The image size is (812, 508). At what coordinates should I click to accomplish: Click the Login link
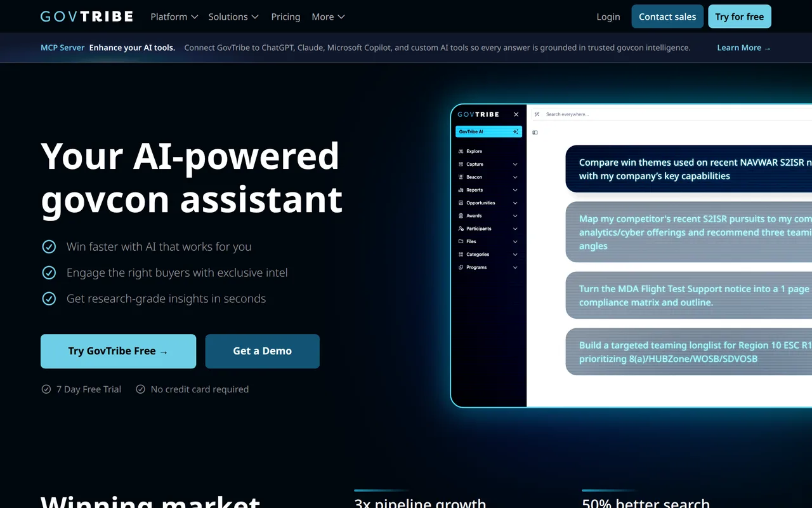coord(608,17)
